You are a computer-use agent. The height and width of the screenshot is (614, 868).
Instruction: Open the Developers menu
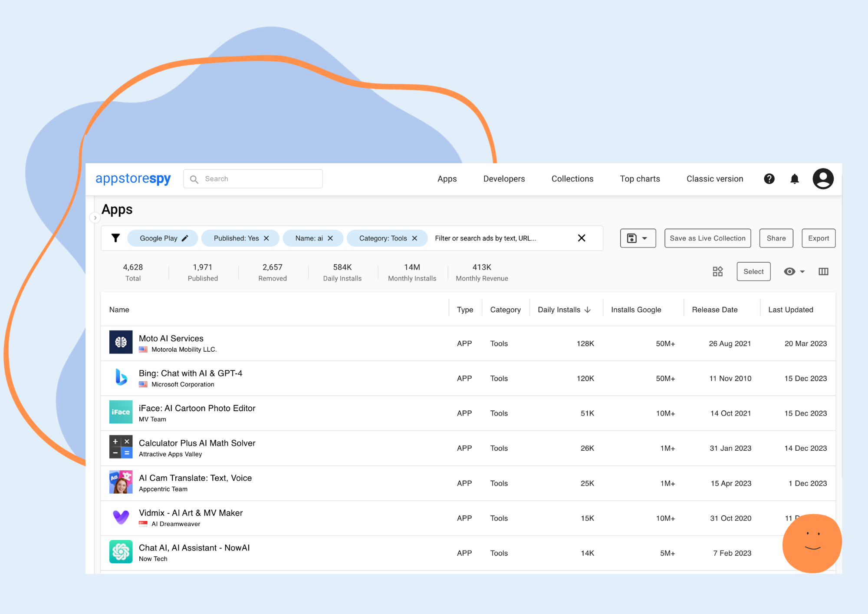[x=504, y=178]
